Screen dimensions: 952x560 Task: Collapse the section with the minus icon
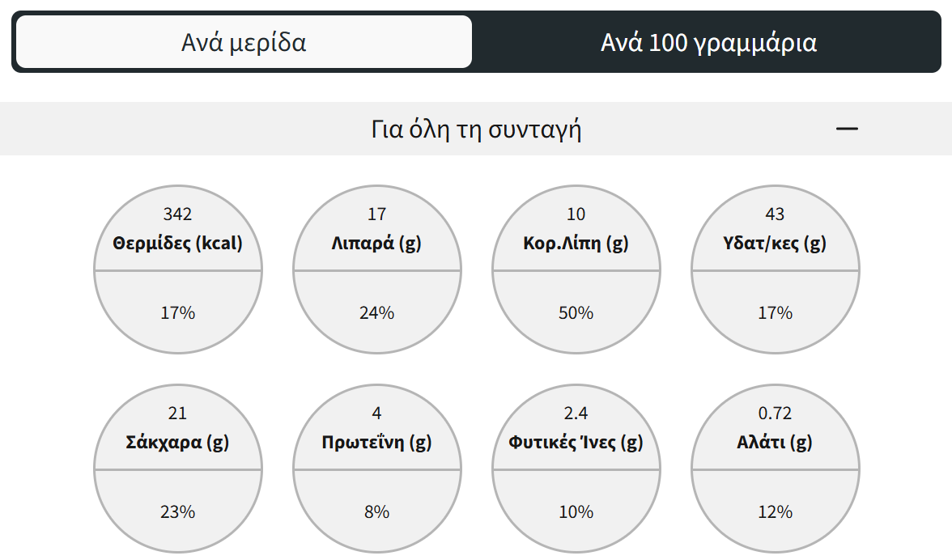click(847, 129)
